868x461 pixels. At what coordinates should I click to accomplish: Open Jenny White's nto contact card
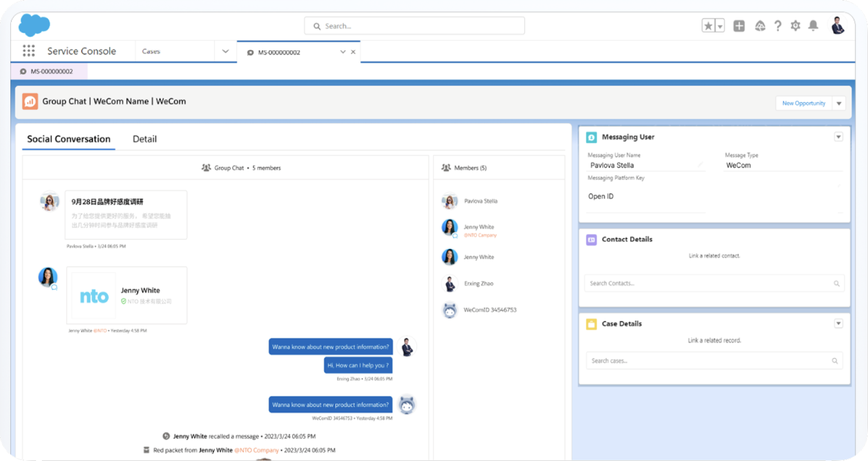[127, 295]
